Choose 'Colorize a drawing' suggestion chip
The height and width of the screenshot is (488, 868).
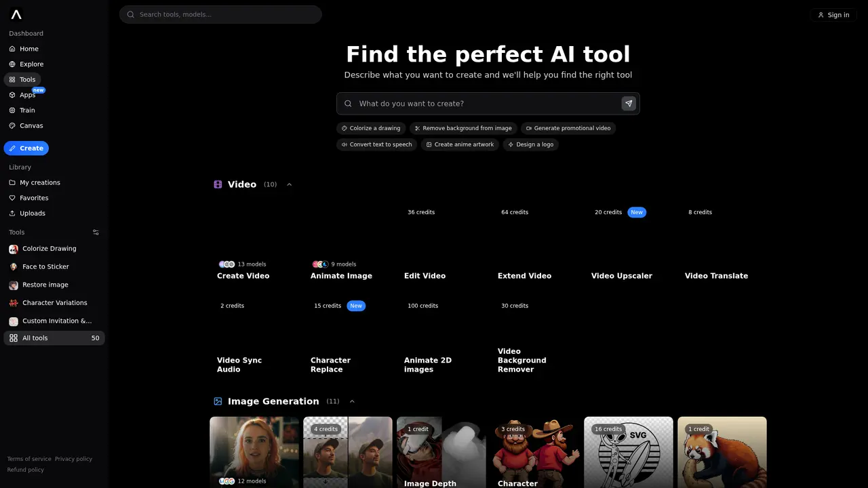(371, 128)
